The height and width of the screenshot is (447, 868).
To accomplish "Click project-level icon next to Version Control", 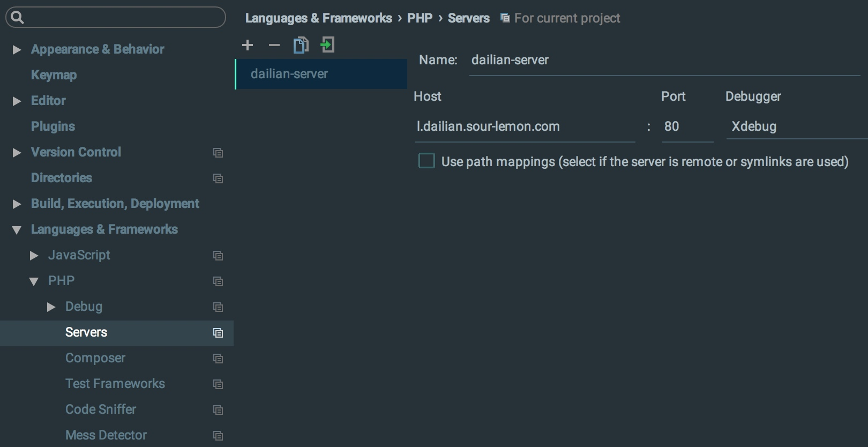I will coord(218,153).
